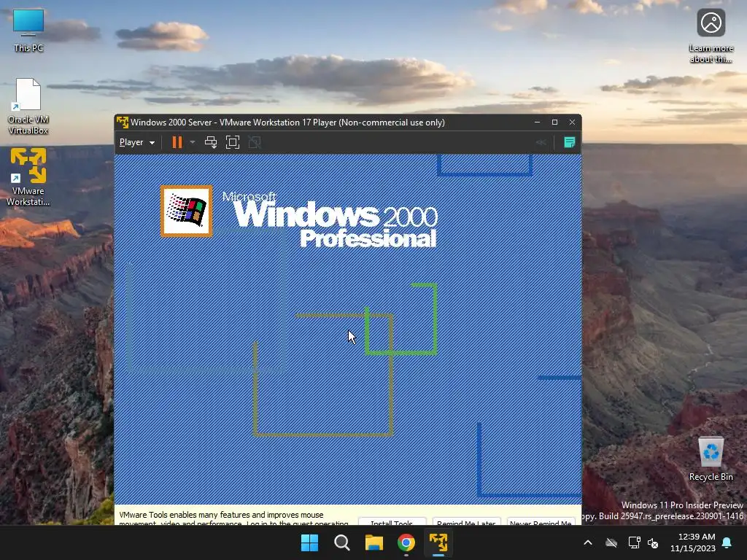Image resolution: width=747 pixels, height=560 pixels.
Task: Select Never Remind Me for VMware Tools
Action: [541, 521]
